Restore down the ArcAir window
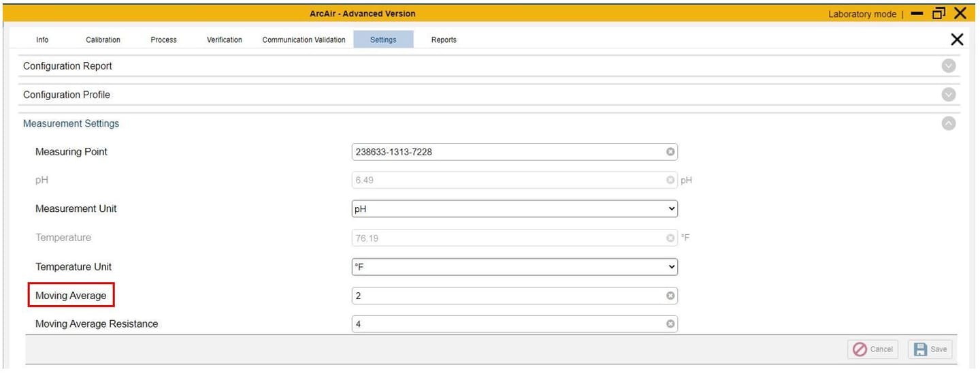980x376 pixels. pyautogui.click(x=939, y=13)
